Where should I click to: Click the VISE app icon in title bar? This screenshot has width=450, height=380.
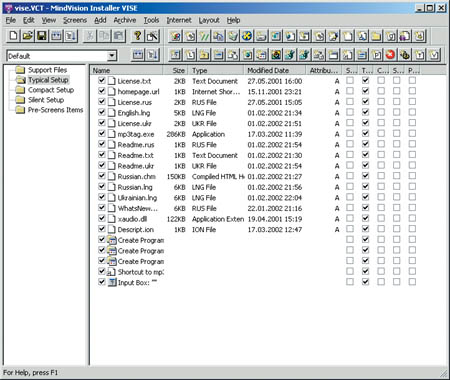pyautogui.click(x=8, y=8)
